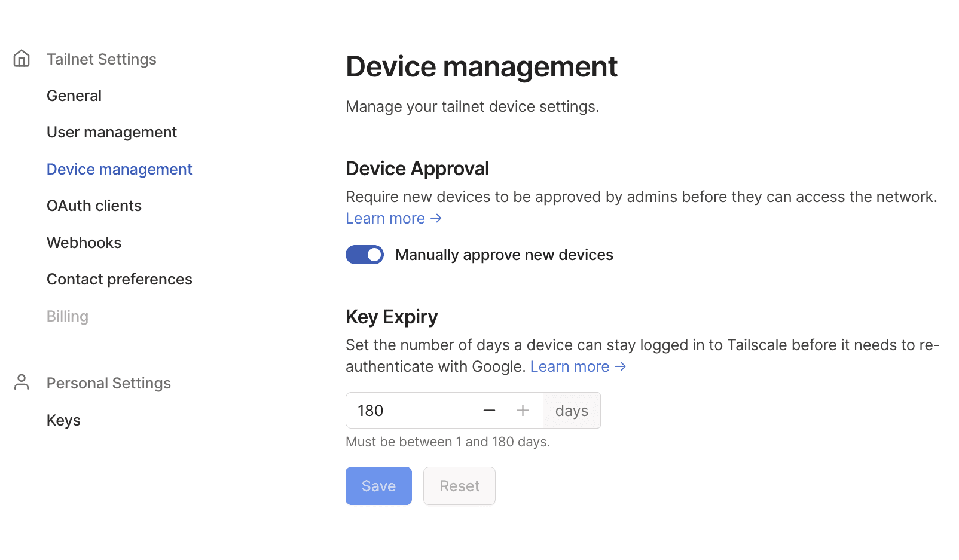The width and height of the screenshot is (959, 560).
Task: Click the Reset button
Action: 459,486
